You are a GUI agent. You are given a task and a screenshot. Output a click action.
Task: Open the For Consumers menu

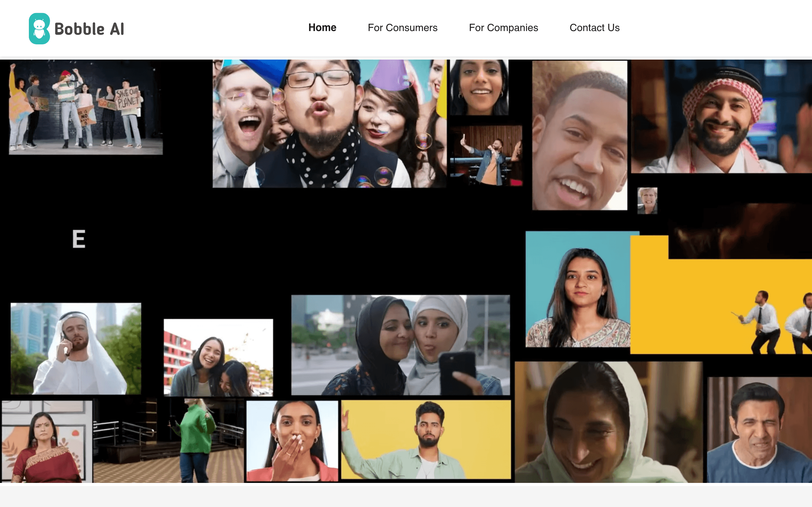coord(402,28)
